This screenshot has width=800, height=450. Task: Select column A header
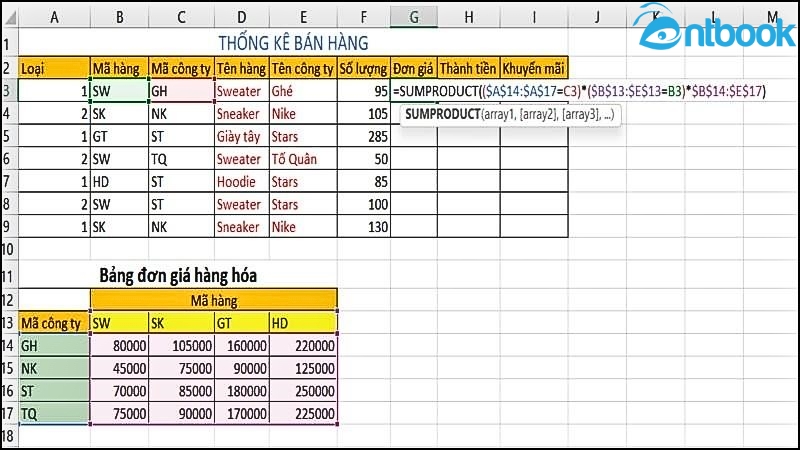tap(54, 19)
